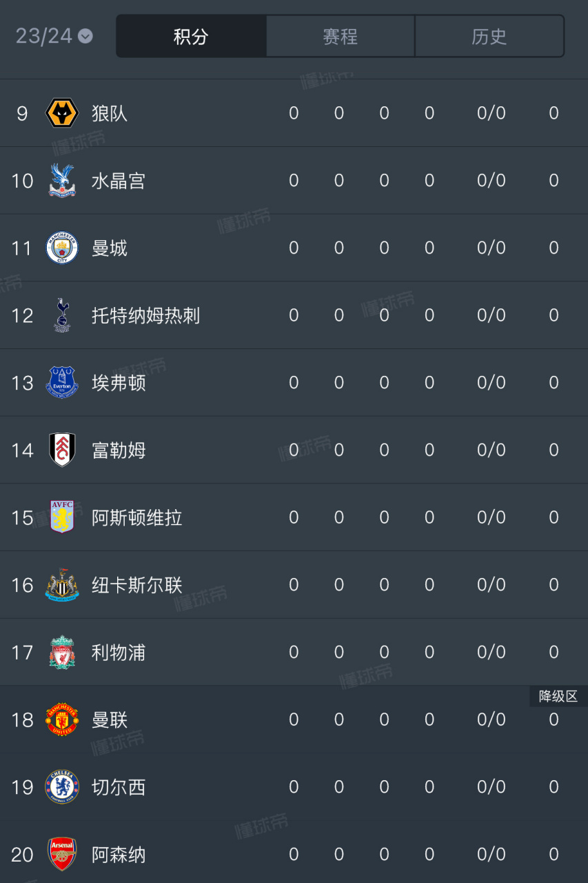Tap the Tottenham Hotspur crest icon

(62, 315)
